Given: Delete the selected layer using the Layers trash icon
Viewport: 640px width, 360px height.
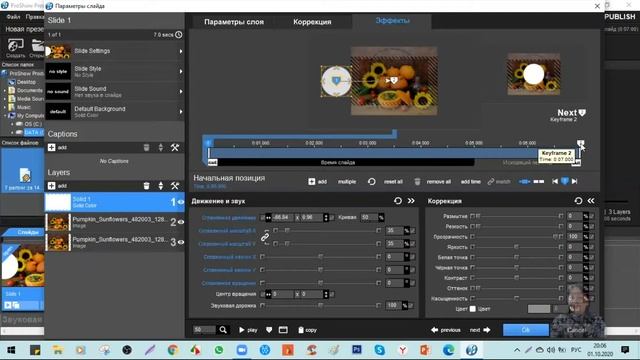Looking at the screenshot, I should tap(146, 186).
